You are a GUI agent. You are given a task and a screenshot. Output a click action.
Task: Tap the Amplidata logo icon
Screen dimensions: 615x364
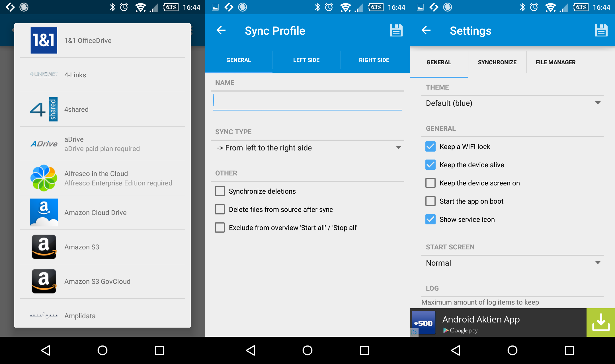(x=44, y=316)
